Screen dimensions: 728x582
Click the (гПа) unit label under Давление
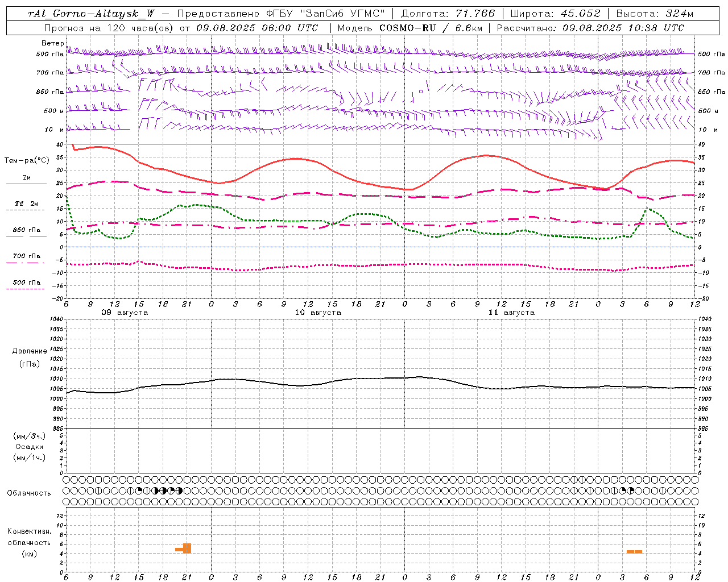click(30, 364)
